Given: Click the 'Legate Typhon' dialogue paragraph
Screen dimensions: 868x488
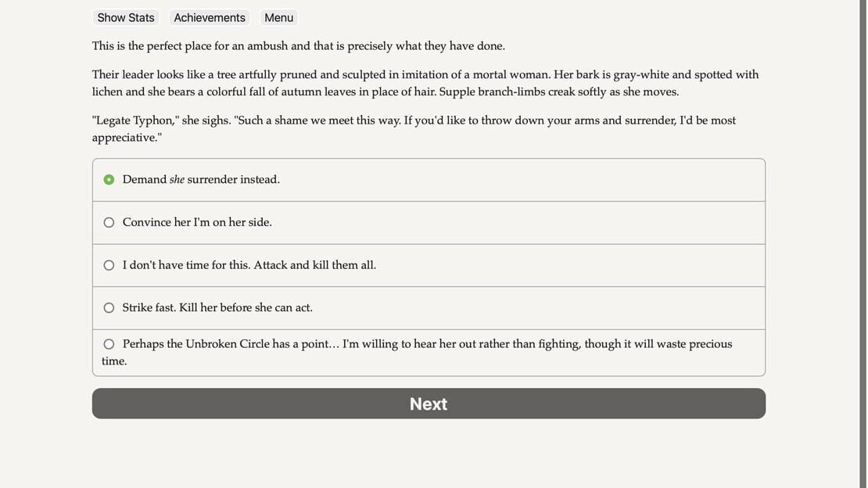Looking at the screenshot, I should (x=414, y=128).
